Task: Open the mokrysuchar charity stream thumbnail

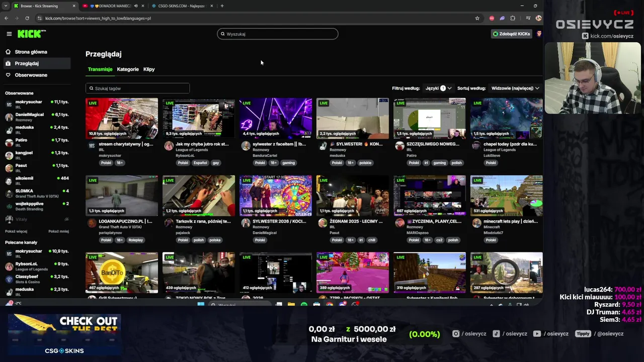Action: click(122, 118)
